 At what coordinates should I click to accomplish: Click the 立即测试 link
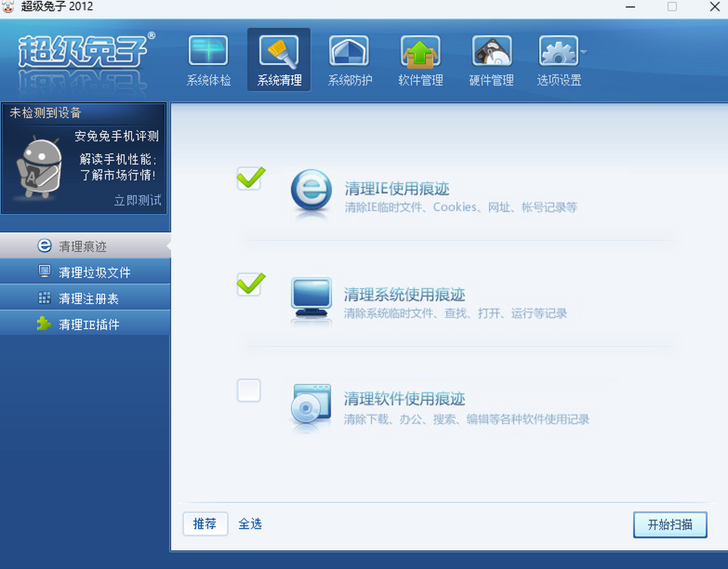click(x=138, y=200)
